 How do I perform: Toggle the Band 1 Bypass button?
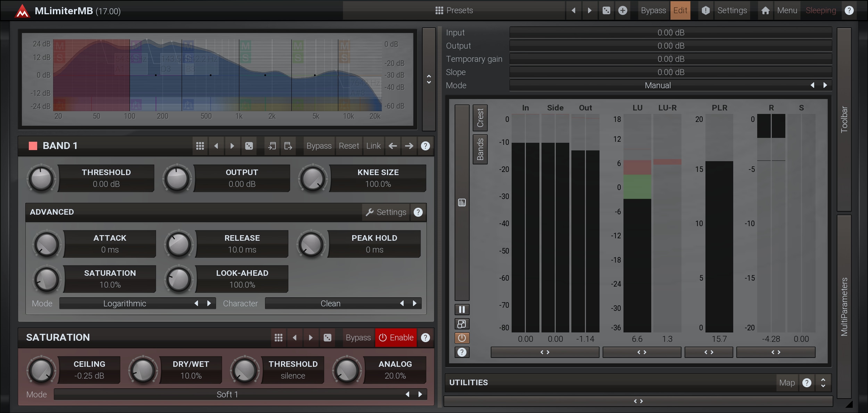[x=319, y=146]
